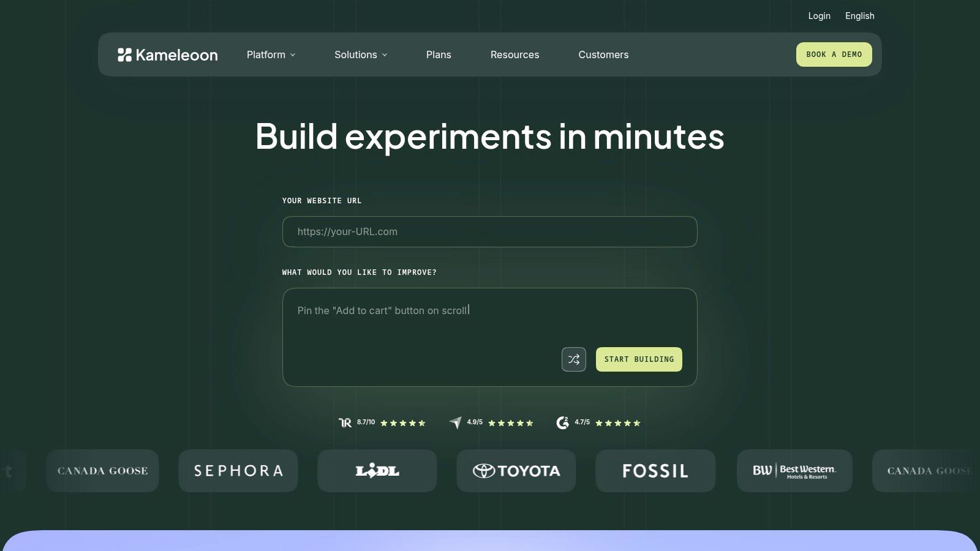Viewport: 980px width, 551px height.
Task: Click the Book a Demo button
Action: coord(834,54)
